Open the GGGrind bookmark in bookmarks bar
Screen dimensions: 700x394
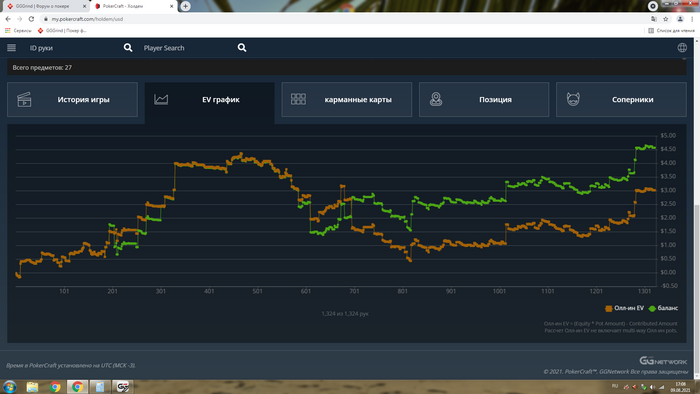62,31
